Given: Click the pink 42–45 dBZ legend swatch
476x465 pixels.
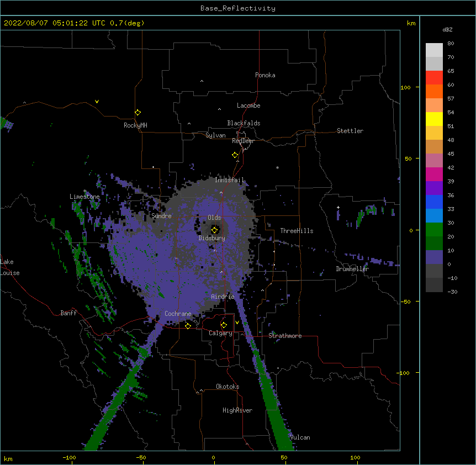Looking at the screenshot, I should click(434, 161).
